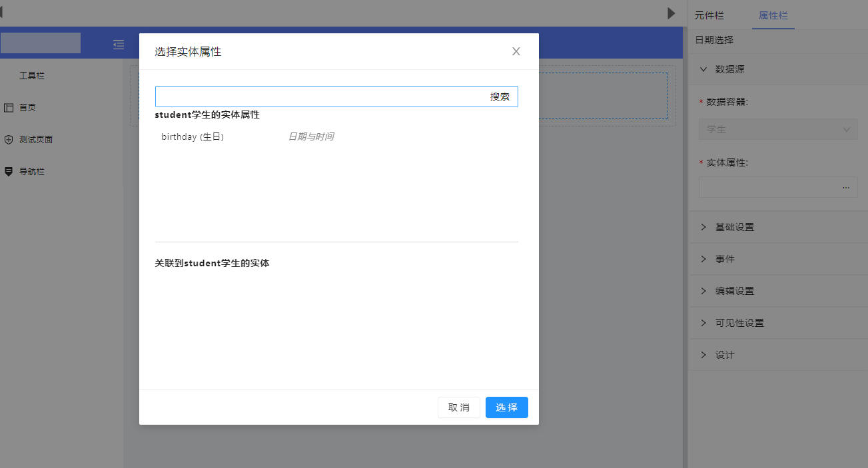Click the right arrow above the canvas

671,13
